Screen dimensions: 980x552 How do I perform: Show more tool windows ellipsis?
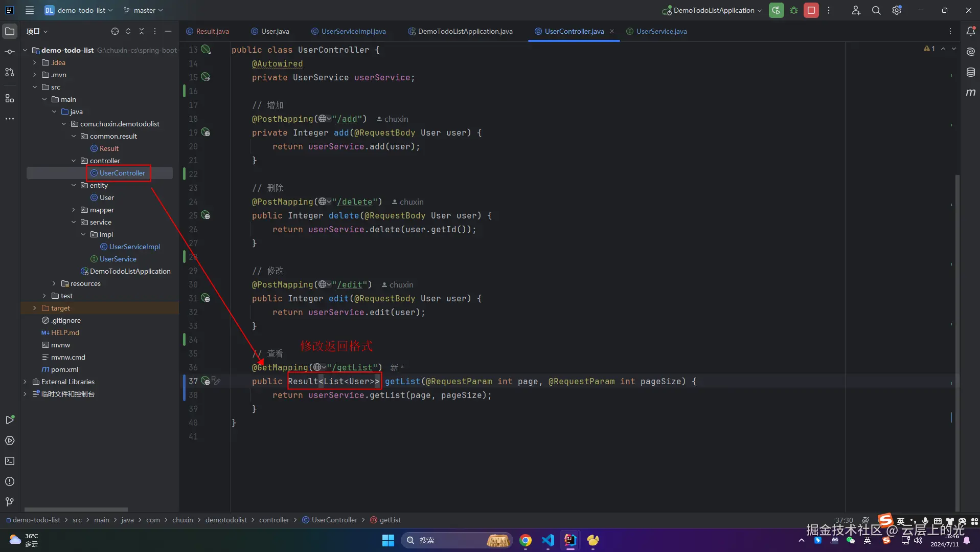pyautogui.click(x=10, y=119)
